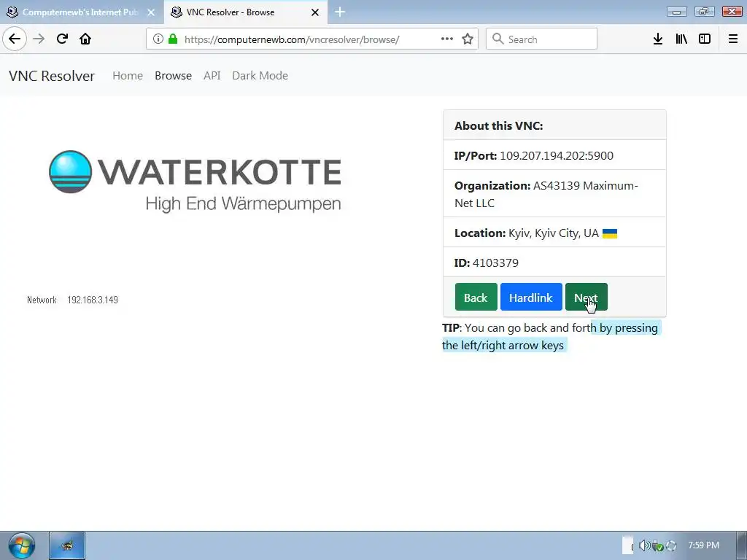
Task: Click the TIP arrow keys text
Action: [x=550, y=337]
